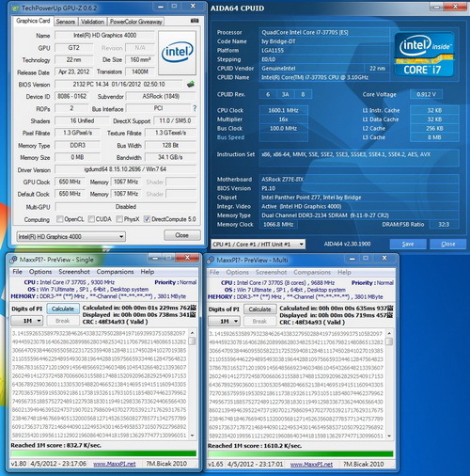The width and height of the screenshot is (470, 476).
Task: Switch to the Validation tab in GPU-Z
Action: pyautogui.click(x=92, y=22)
